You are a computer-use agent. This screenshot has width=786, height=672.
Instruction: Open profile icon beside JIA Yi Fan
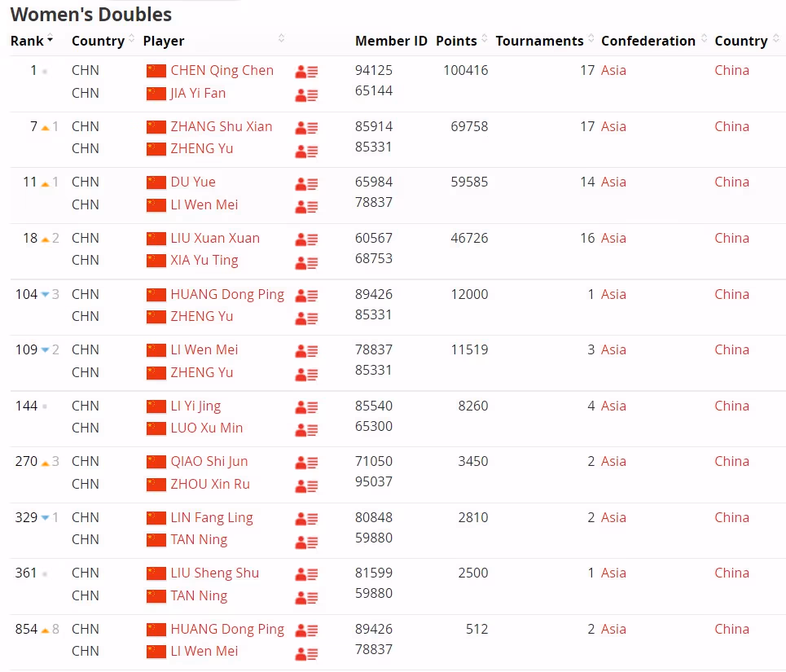click(306, 94)
